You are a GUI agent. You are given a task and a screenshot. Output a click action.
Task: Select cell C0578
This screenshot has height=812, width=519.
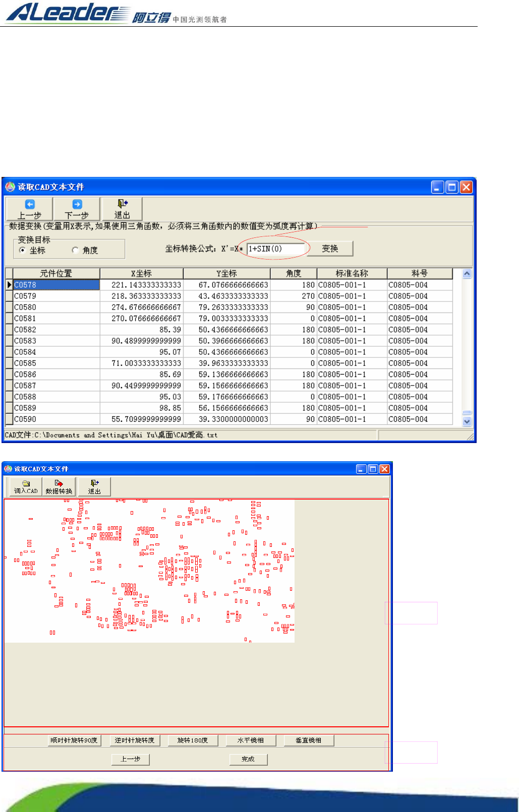coord(56,285)
